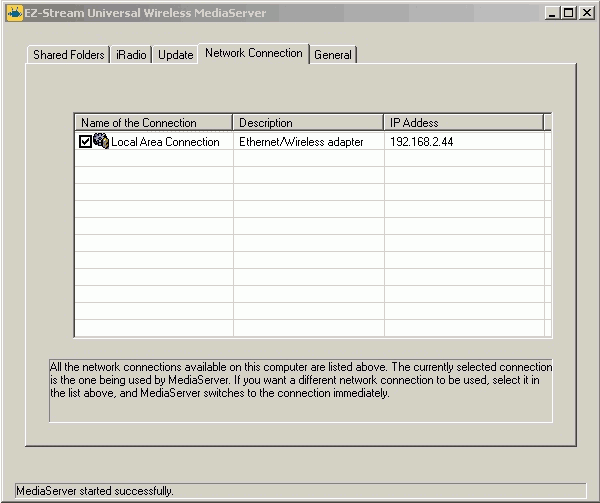Click the Network Connection tab
Viewport: 600px width, 503px height.
point(254,53)
